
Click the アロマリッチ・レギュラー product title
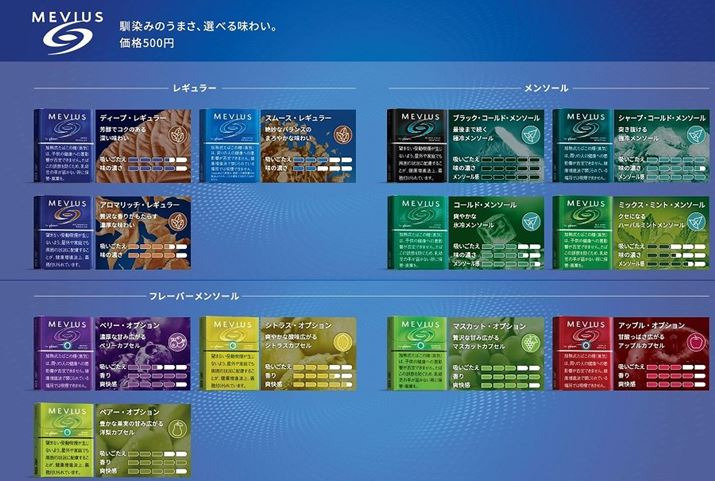click(140, 205)
